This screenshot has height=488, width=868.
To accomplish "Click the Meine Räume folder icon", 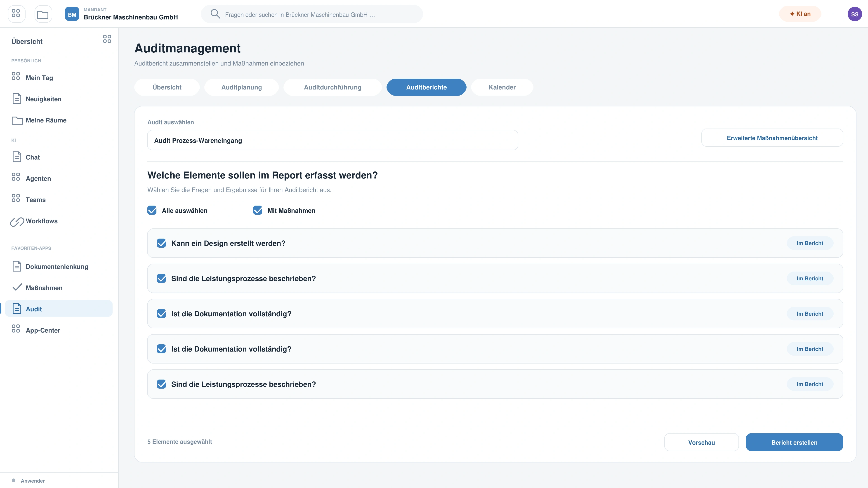I will [17, 120].
